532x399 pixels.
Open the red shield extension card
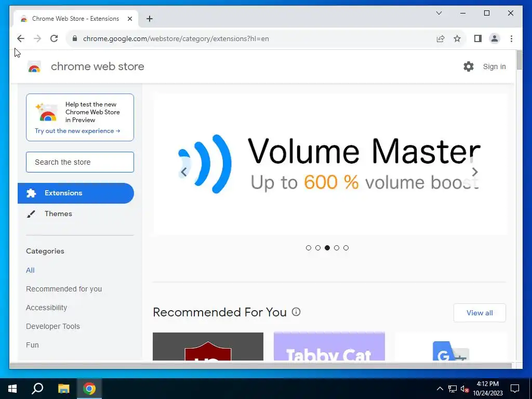click(x=208, y=347)
